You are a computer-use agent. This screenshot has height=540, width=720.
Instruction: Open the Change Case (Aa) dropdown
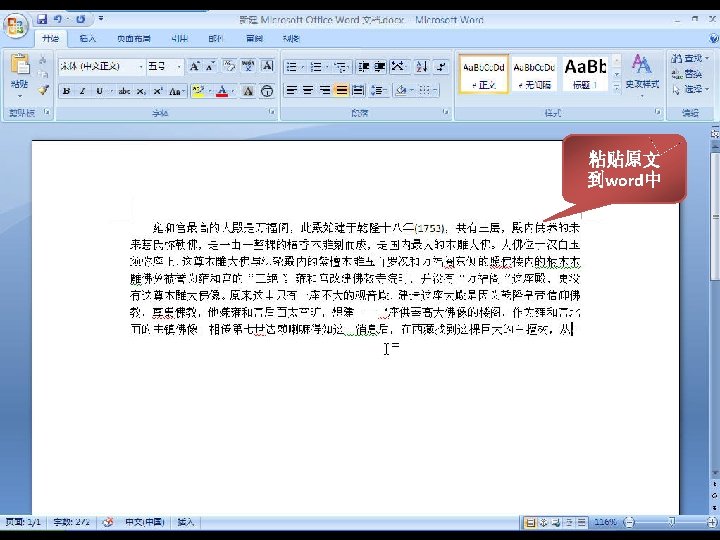[176, 91]
